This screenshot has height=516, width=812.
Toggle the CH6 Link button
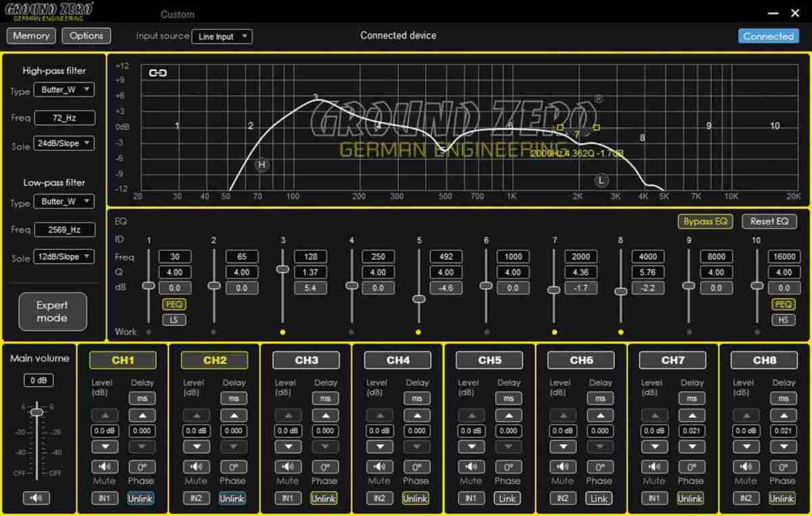(x=598, y=498)
